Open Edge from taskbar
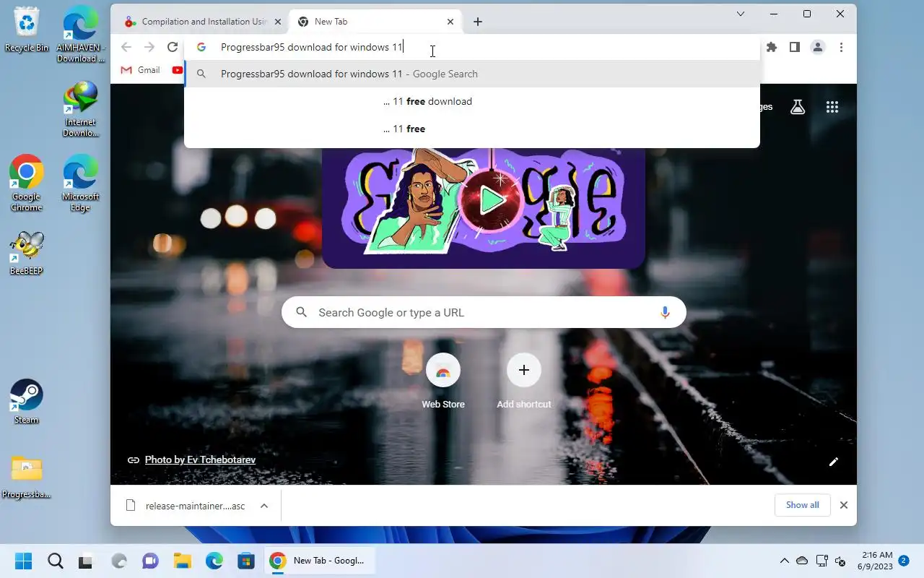 pyautogui.click(x=214, y=561)
